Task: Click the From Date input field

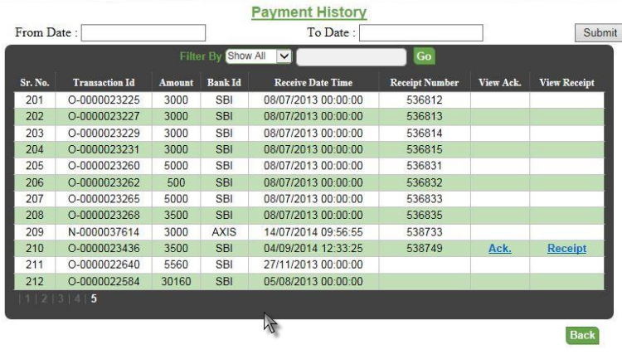Action: tap(143, 33)
